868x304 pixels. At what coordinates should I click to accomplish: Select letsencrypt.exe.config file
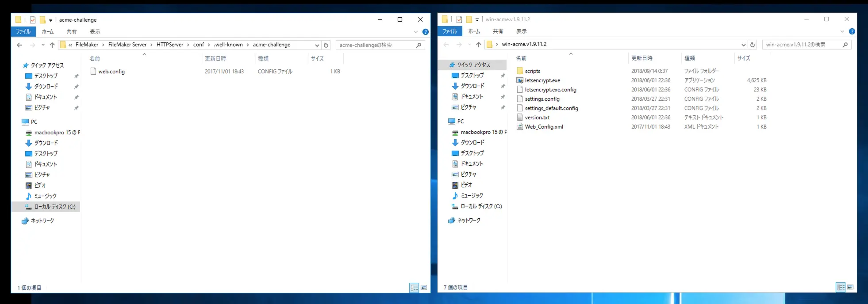[x=550, y=90]
